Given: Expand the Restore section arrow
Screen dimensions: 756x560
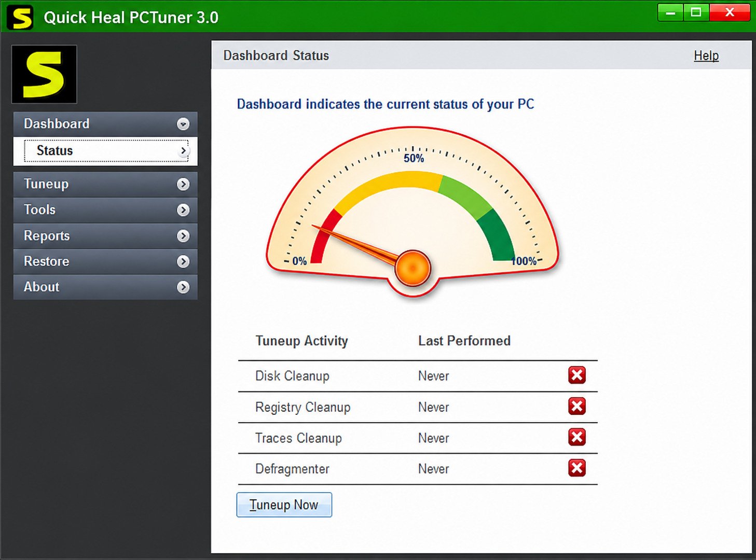Looking at the screenshot, I should 183,261.
